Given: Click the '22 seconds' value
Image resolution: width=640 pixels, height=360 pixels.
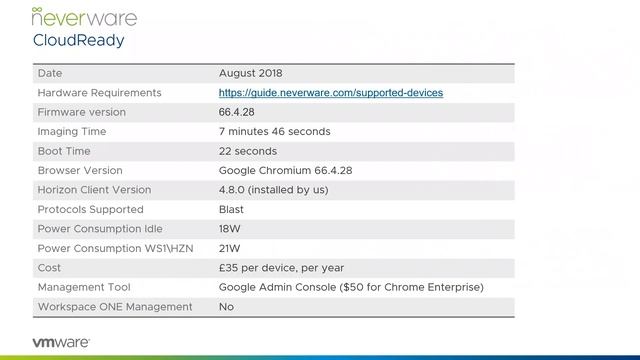Looking at the screenshot, I should click(x=248, y=151).
